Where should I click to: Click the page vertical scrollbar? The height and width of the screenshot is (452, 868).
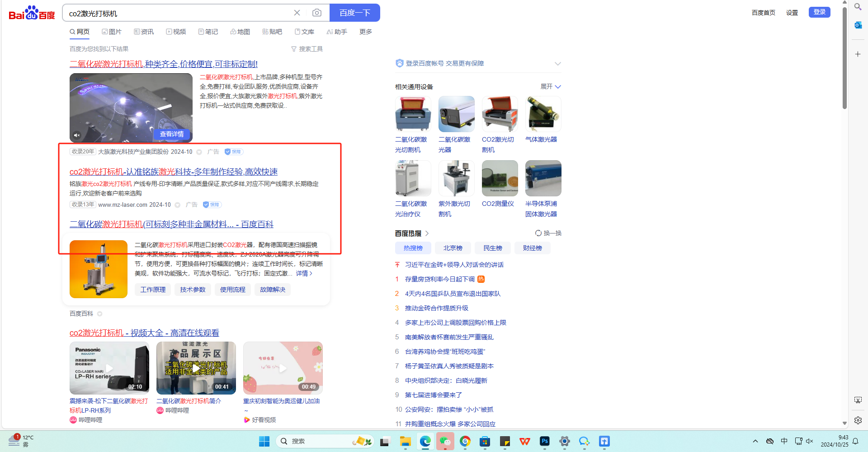844,59
